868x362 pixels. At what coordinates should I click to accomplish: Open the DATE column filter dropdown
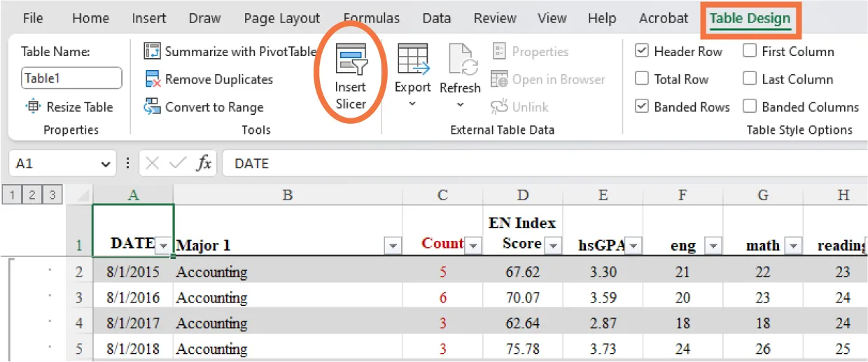click(163, 246)
